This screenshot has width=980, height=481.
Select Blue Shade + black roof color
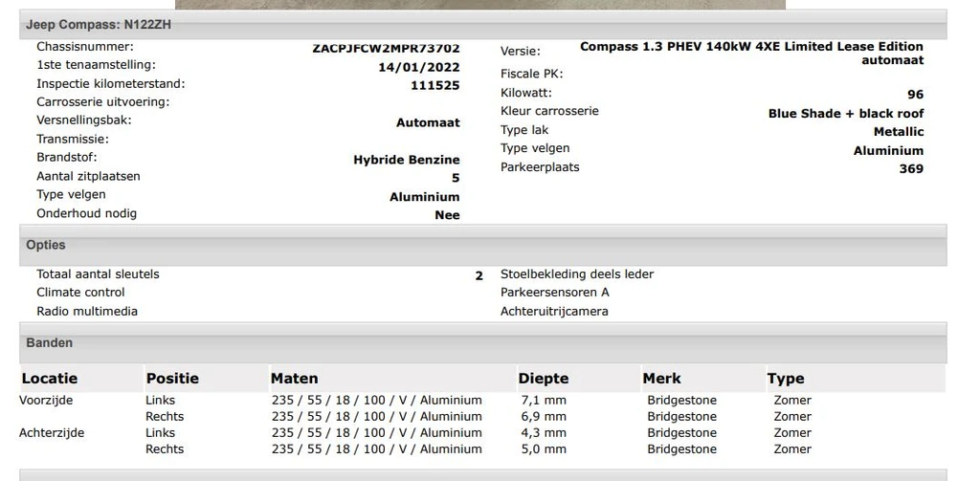coord(846,114)
